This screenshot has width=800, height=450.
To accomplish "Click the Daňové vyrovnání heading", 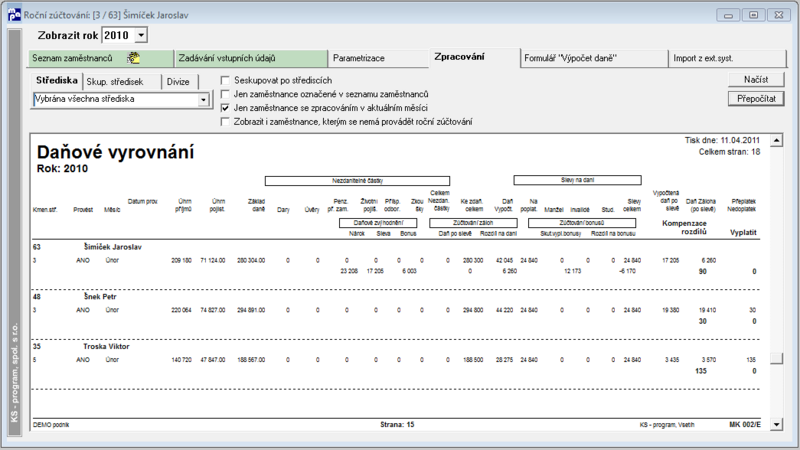I will pyautogui.click(x=115, y=152).
